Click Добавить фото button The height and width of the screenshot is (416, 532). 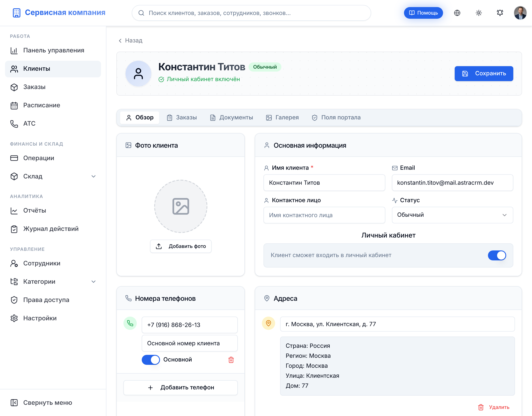[x=181, y=246]
